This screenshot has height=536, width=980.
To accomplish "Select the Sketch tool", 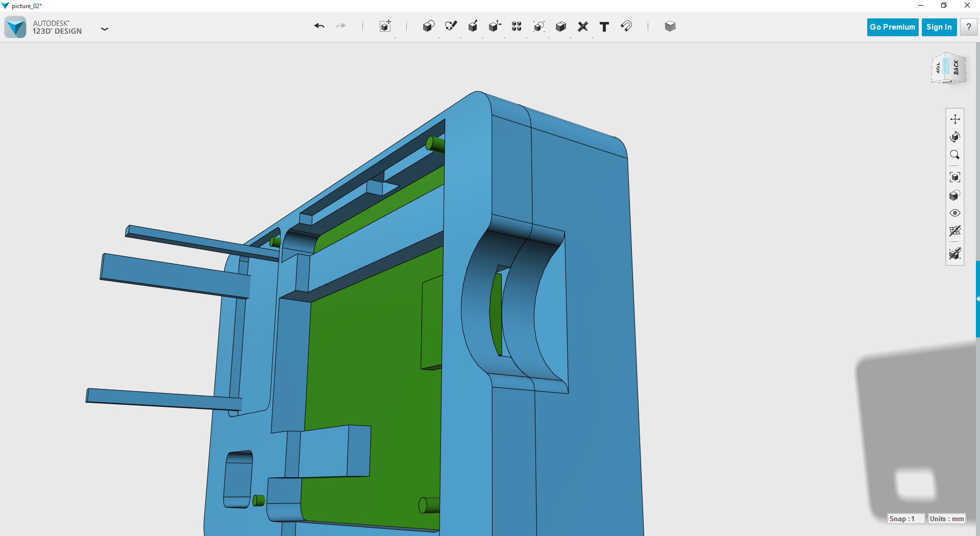I will (451, 26).
